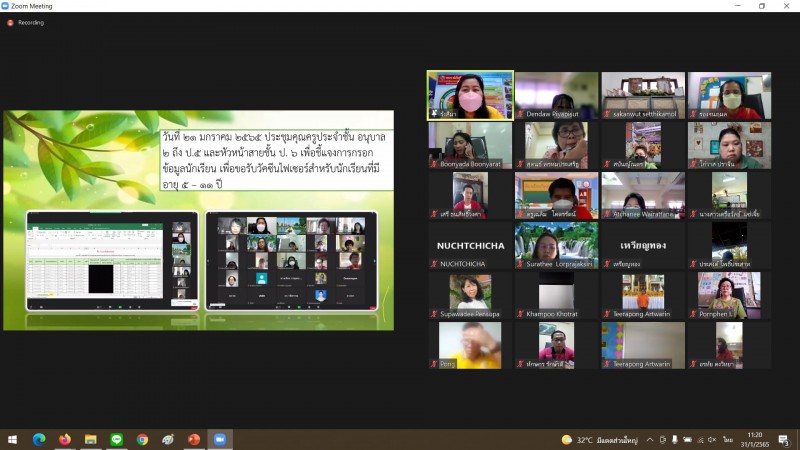The width and height of the screenshot is (800, 450).
Task: Click the muted mic icon beside Boonyada Boonyarat
Action: [434, 164]
